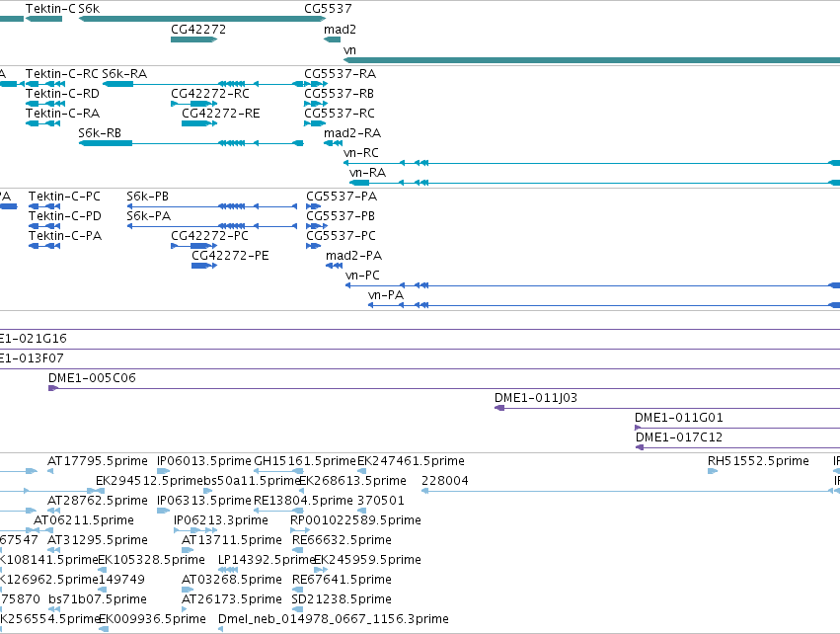
Task: Click label Dmel_neb_014978_0667_1156.3prime
Action: click(334, 620)
